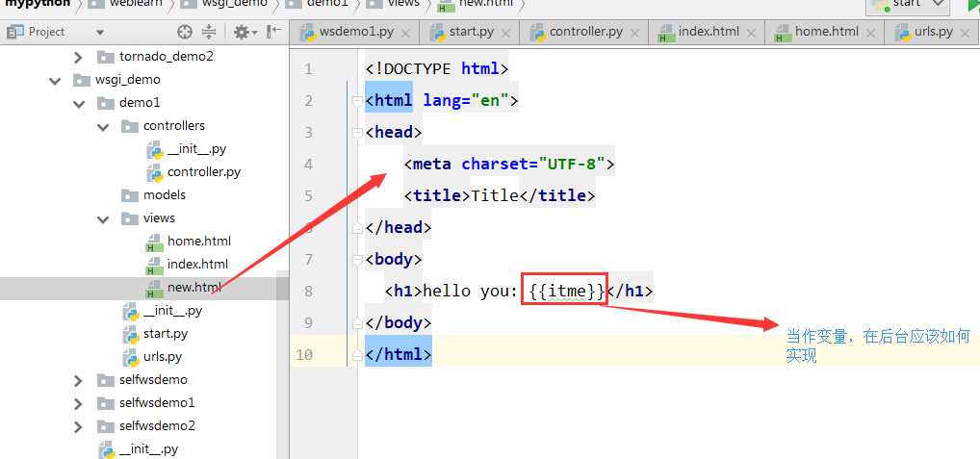Open start.py in the project tree
Screen dimensions: 980x459
pos(165,334)
